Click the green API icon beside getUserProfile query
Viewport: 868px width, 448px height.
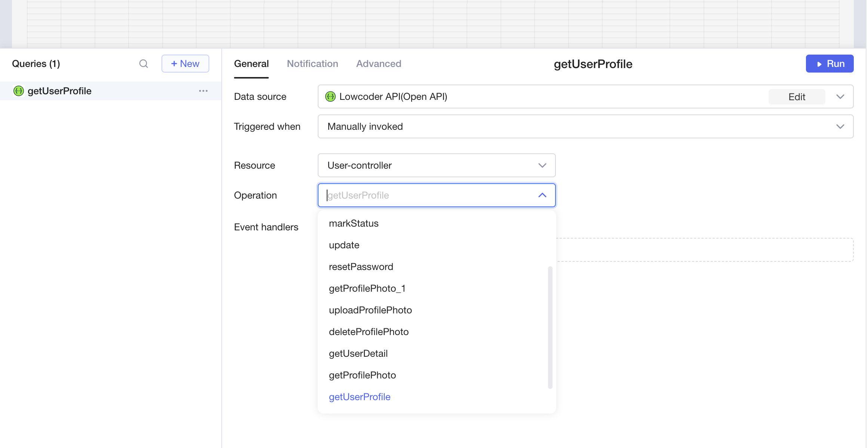pyautogui.click(x=19, y=91)
